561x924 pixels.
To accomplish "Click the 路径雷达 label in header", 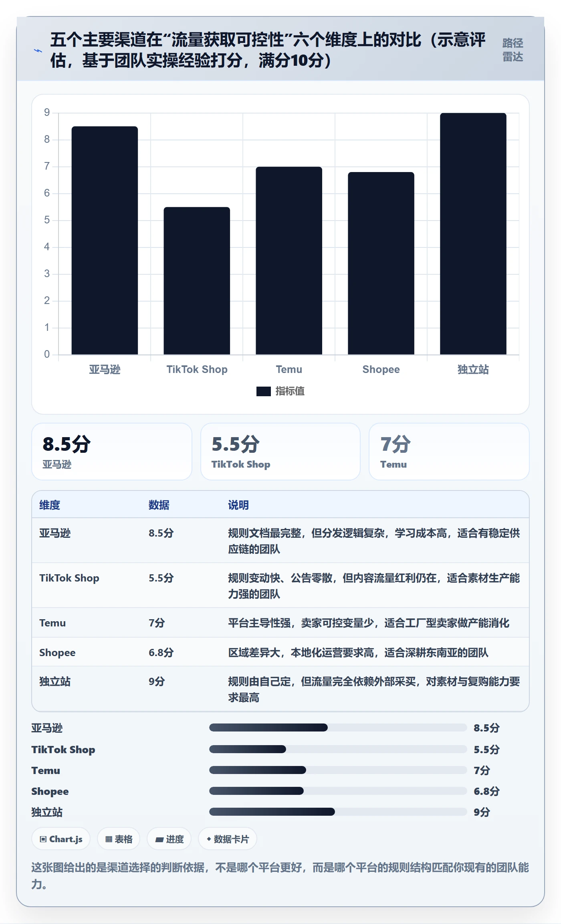I will click(x=513, y=50).
